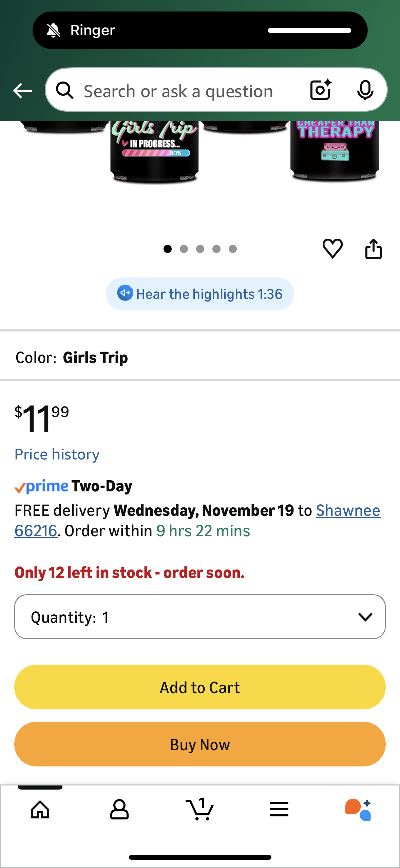Mute bell icon in Ringer banner

[x=54, y=31]
